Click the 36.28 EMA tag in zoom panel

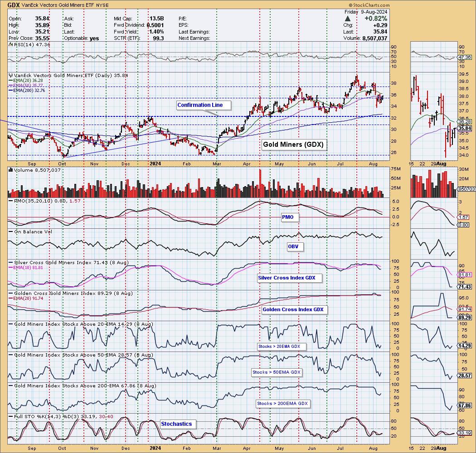click(x=465, y=122)
